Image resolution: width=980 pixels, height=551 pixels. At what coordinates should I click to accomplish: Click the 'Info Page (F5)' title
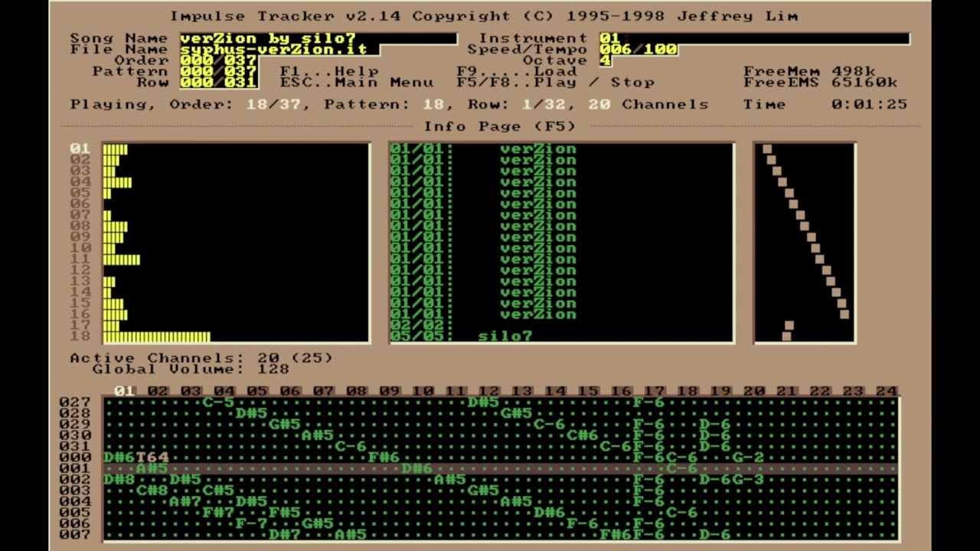500,126
